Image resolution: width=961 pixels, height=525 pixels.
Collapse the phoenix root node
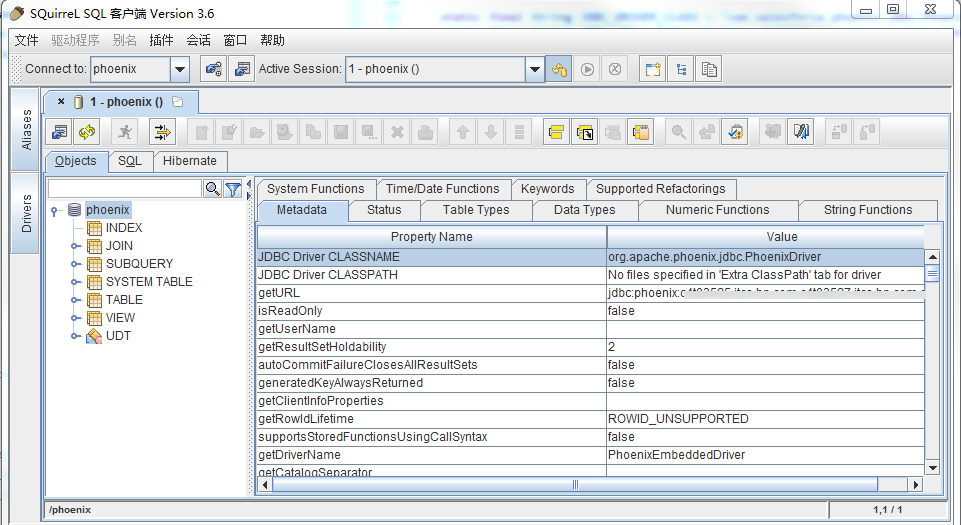(x=55, y=211)
